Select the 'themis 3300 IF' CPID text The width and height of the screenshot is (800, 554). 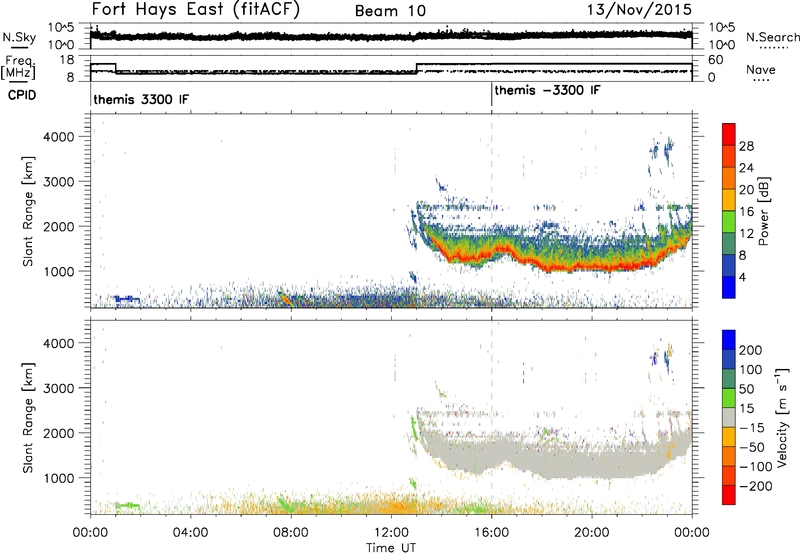141,99
